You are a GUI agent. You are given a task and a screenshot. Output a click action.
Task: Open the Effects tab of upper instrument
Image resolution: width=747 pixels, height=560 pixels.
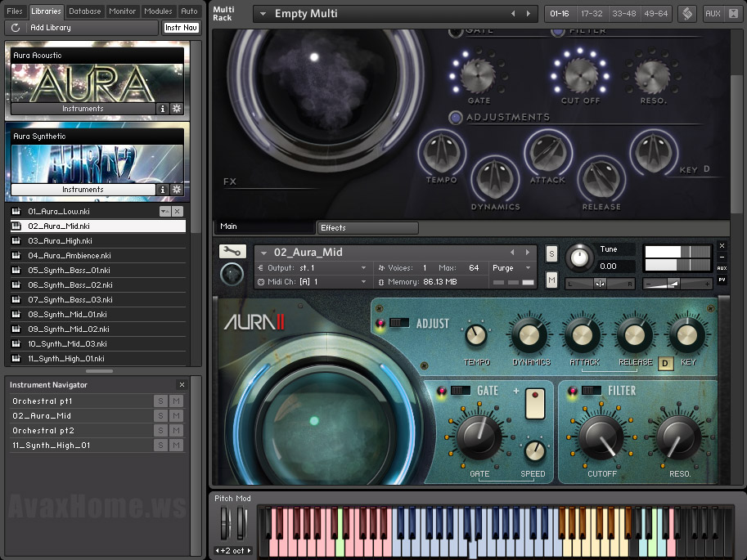tap(368, 227)
